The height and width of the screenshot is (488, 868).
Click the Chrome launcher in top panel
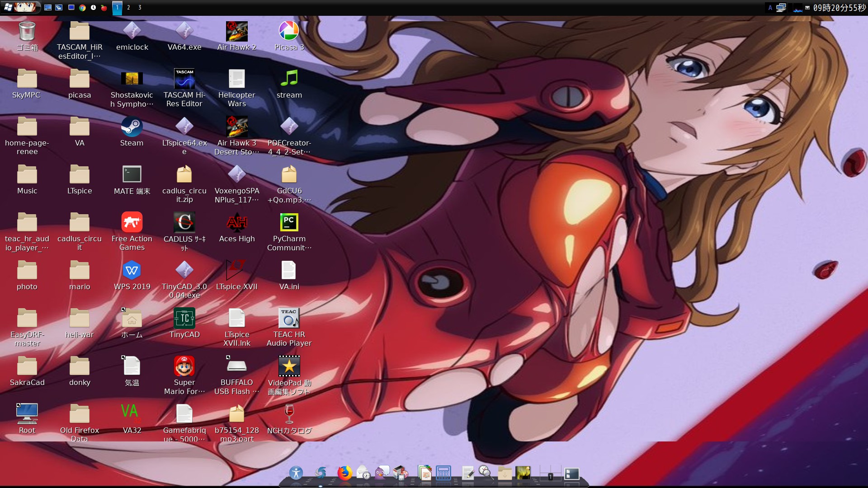(x=82, y=8)
